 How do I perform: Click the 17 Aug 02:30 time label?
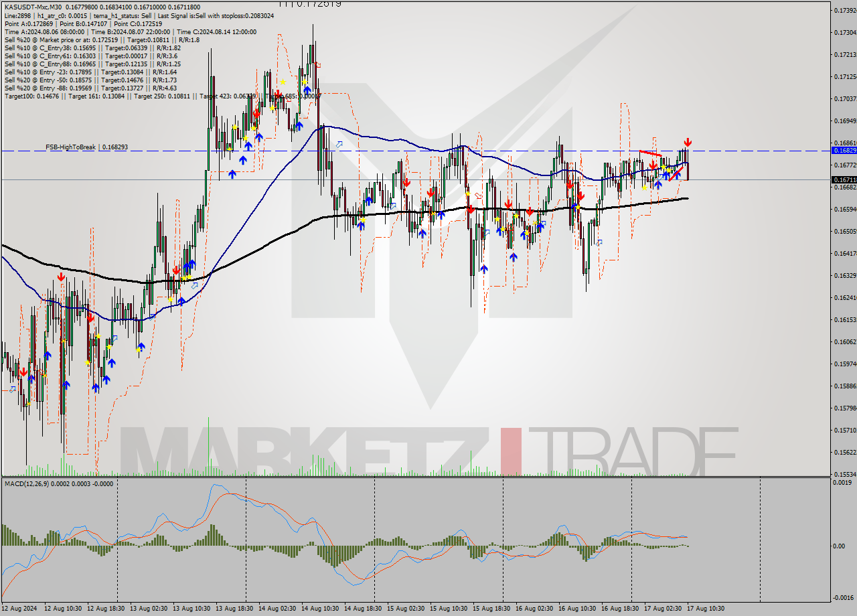click(x=663, y=608)
